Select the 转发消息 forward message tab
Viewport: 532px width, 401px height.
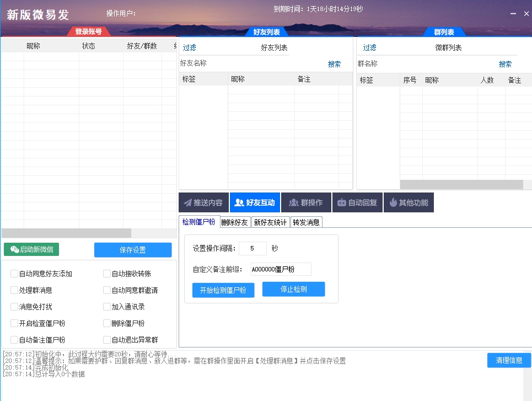(x=306, y=222)
